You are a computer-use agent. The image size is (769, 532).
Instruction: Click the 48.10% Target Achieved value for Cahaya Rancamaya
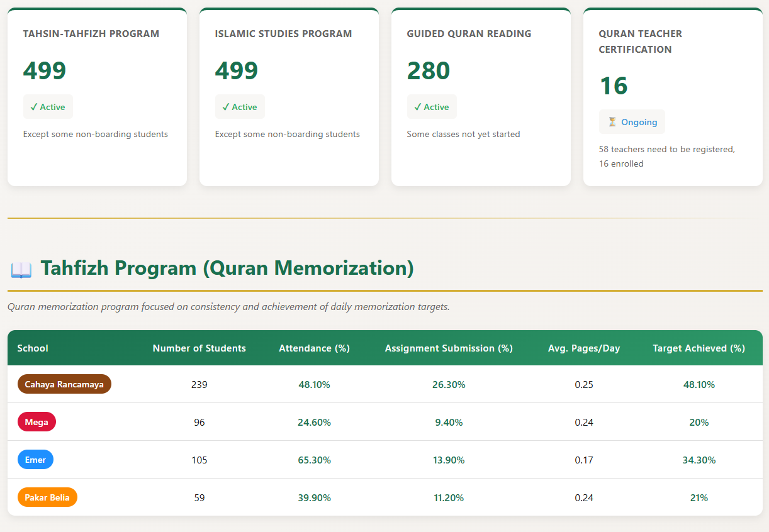click(699, 384)
